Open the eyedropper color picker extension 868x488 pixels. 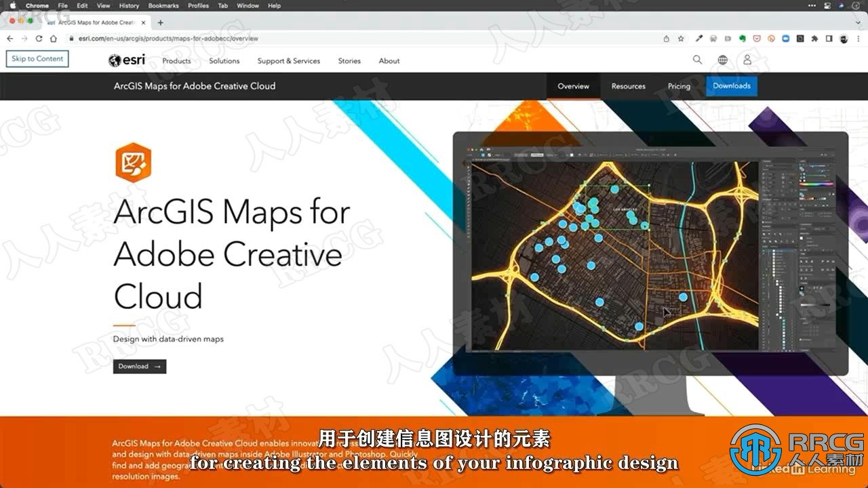point(699,39)
